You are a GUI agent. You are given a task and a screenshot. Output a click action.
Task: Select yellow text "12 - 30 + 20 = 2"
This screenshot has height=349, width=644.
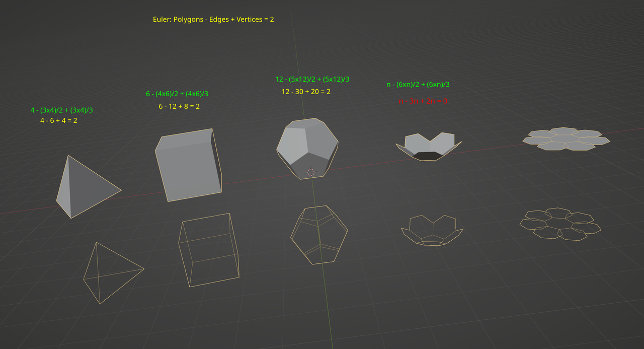click(306, 92)
